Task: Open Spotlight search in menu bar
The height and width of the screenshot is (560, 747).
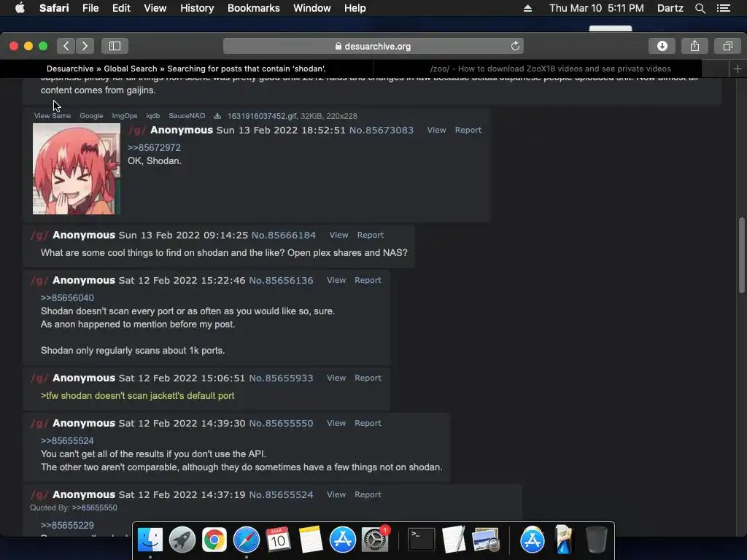Action: point(700,8)
